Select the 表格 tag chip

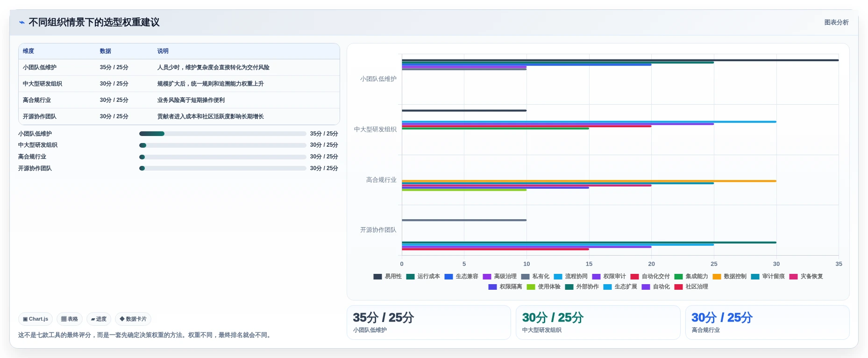70,319
